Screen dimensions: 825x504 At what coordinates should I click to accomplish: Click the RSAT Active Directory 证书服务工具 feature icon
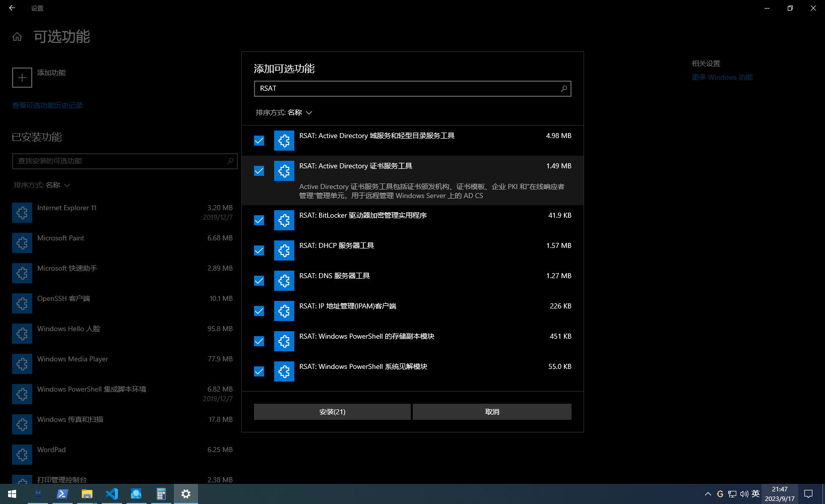click(284, 171)
